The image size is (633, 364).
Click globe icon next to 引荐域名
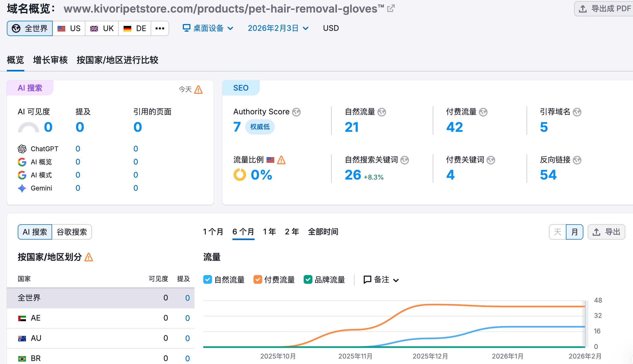pos(577,112)
